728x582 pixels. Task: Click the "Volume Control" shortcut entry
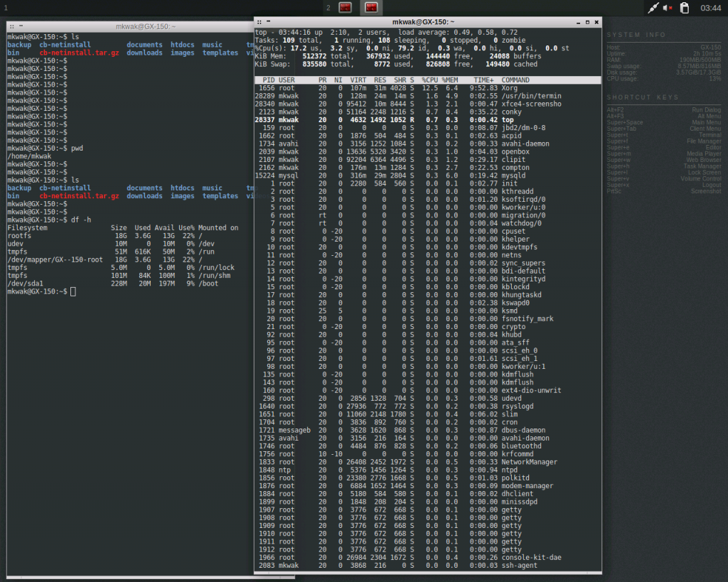coord(700,178)
